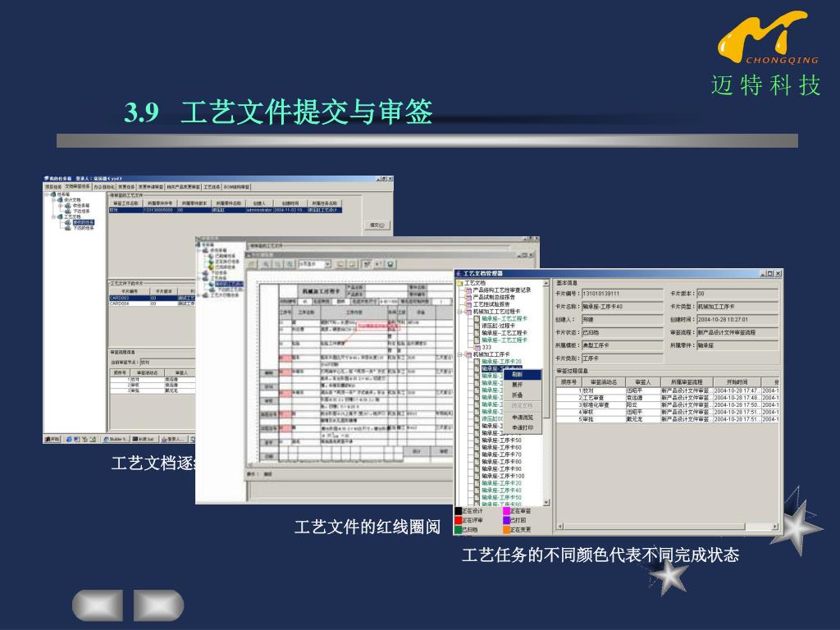Viewport: 840px width, 630px height.
Task: Click zoom-in magnifier icon in viewer toolbar
Action: pos(267,264)
